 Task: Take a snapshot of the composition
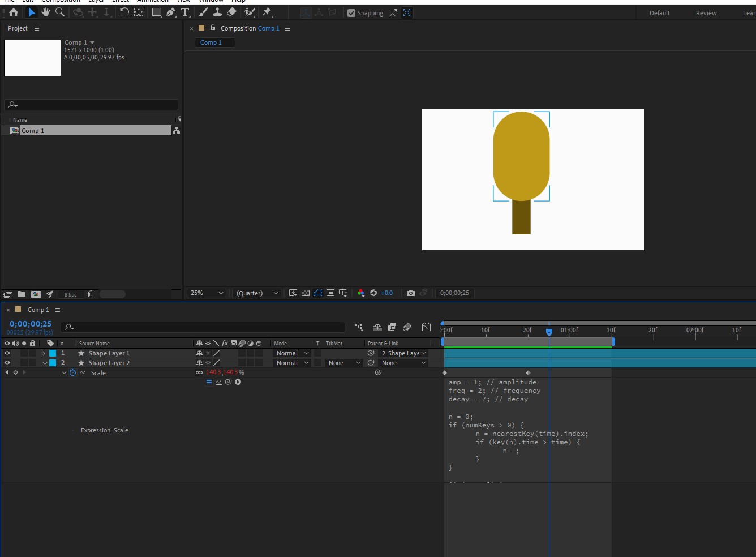click(x=411, y=293)
